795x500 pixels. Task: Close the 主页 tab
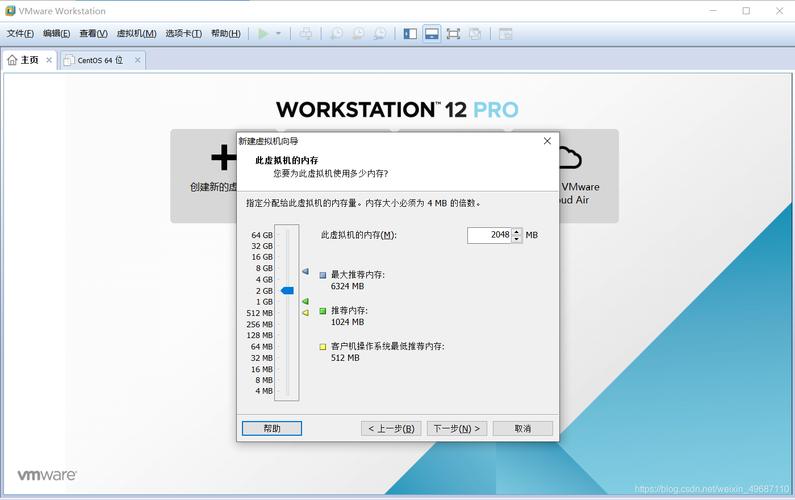[49, 60]
